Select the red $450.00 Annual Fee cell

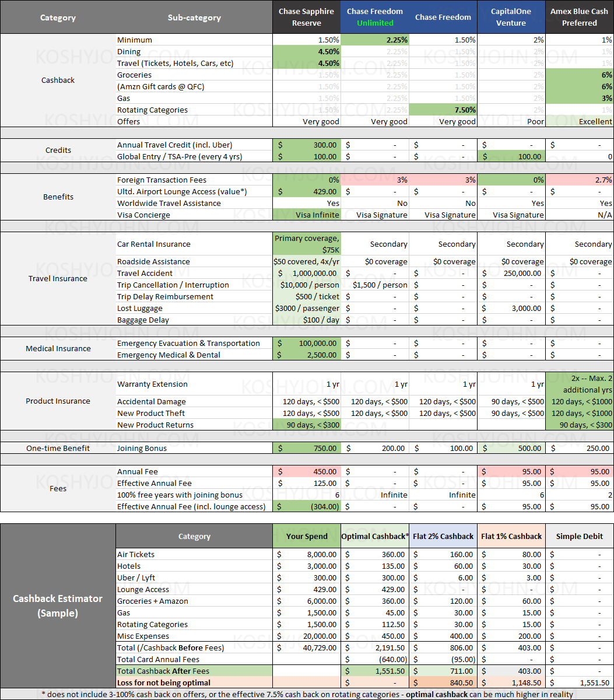coord(307,471)
